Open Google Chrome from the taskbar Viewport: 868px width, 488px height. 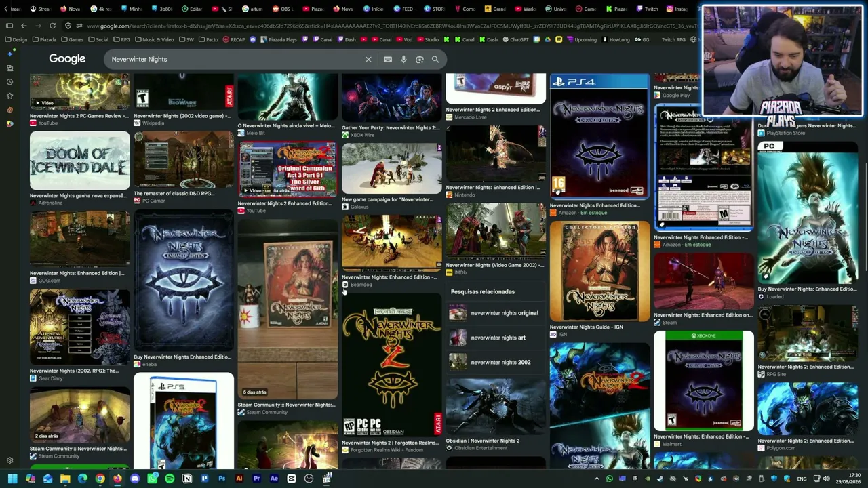(100, 479)
